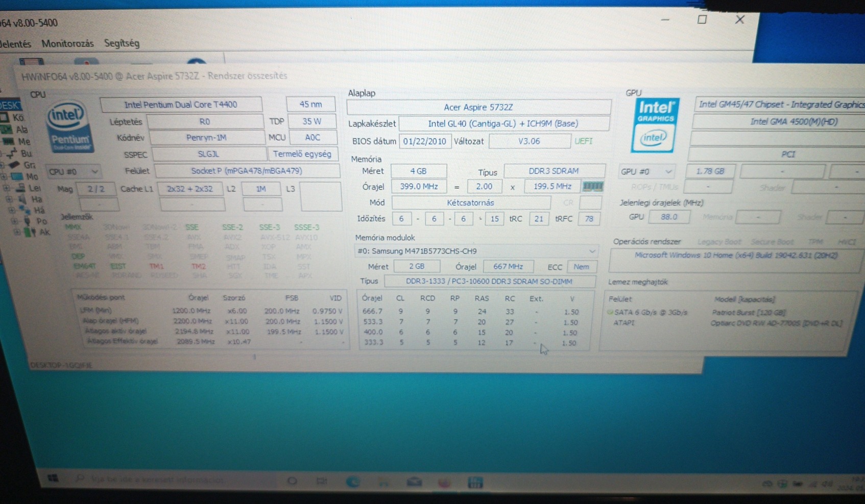Expand the Ha node in the device tree
865x504 pixels.
coord(10,199)
